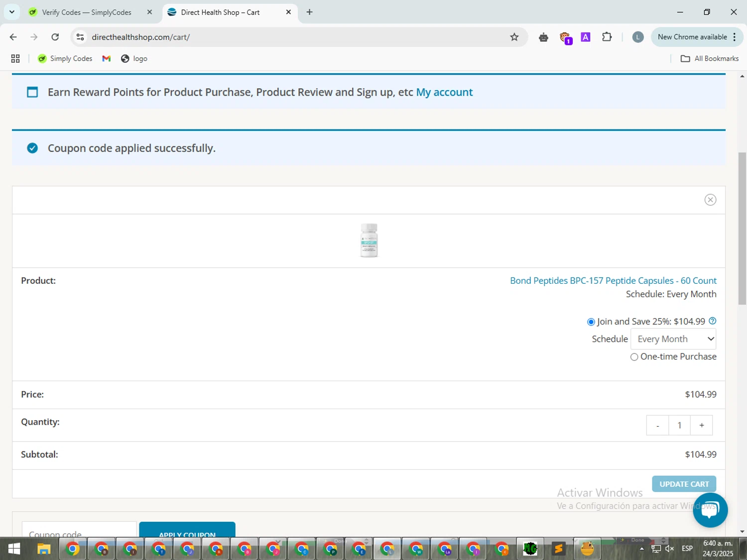The height and width of the screenshot is (560, 747).
Task: Click the UPDATE CART button
Action: (684, 484)
